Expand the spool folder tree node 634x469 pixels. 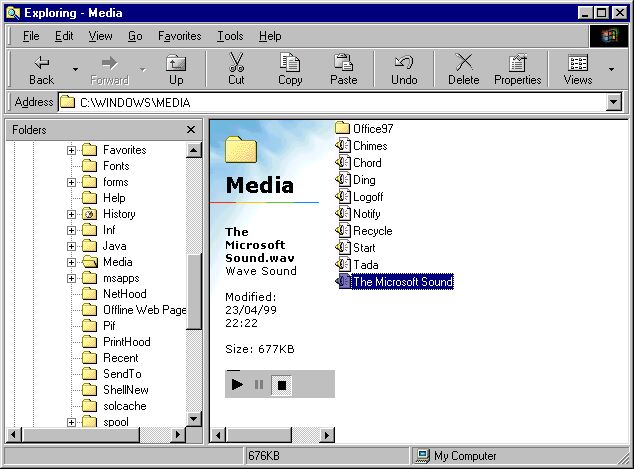point(71,423)
